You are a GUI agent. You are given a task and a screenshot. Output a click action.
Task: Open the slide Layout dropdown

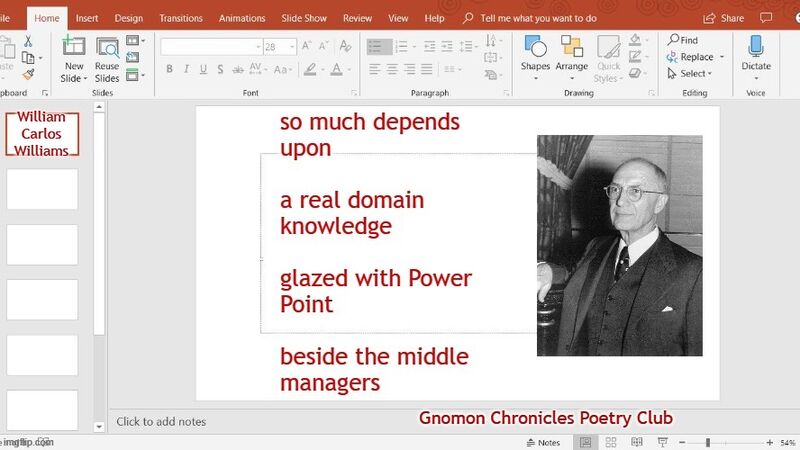(135, 40)
